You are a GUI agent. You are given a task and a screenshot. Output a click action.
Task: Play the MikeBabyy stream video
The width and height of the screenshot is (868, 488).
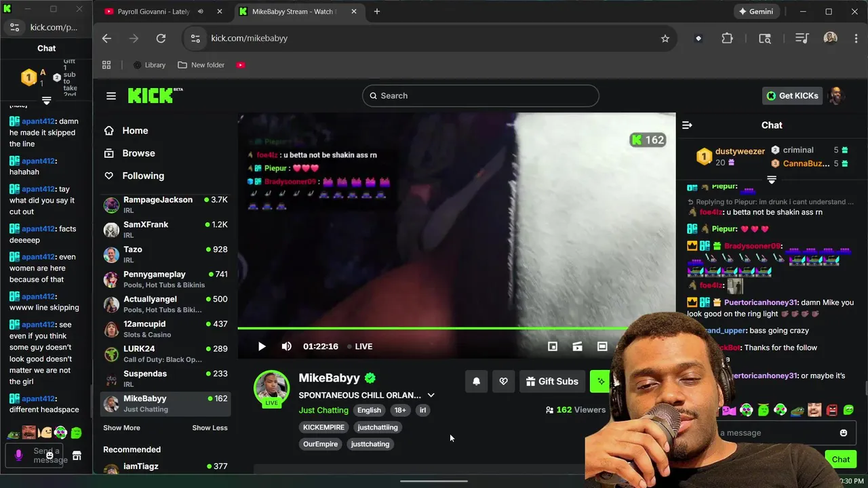click(x=262, y=346)
